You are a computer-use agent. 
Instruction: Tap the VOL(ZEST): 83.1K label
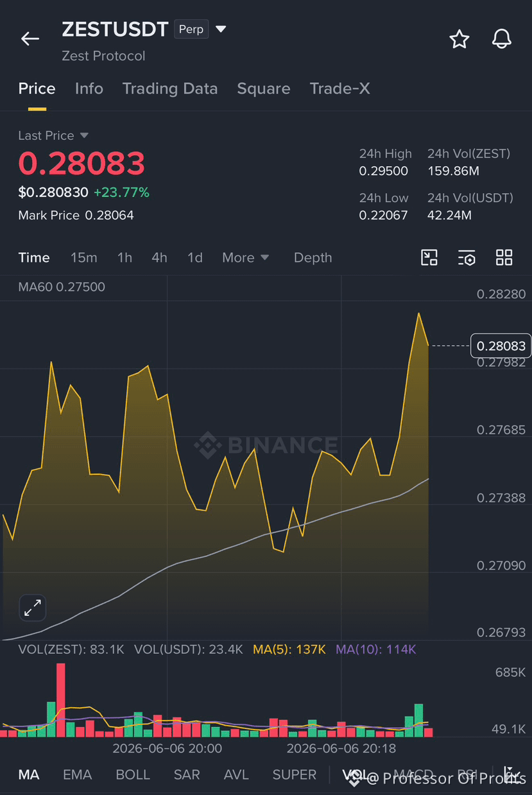[71, 649]
